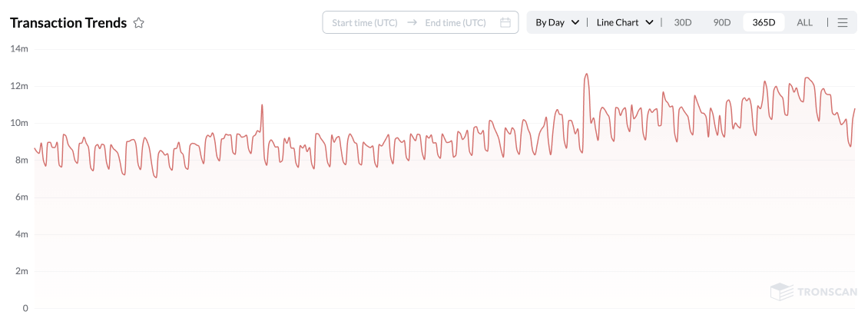The width and height of the screenshot is (868, 318).
Task: Click the favorite star next to Transaction Trends
Action: (x=139, y=23)
